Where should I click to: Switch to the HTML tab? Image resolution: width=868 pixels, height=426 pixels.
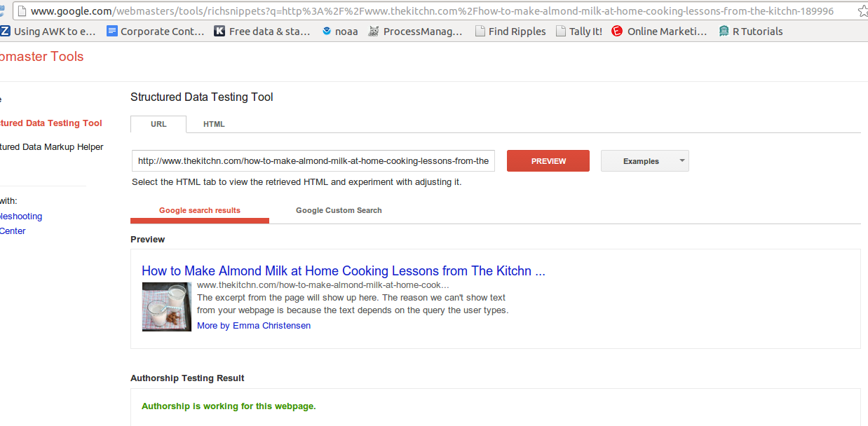point(214,124)
